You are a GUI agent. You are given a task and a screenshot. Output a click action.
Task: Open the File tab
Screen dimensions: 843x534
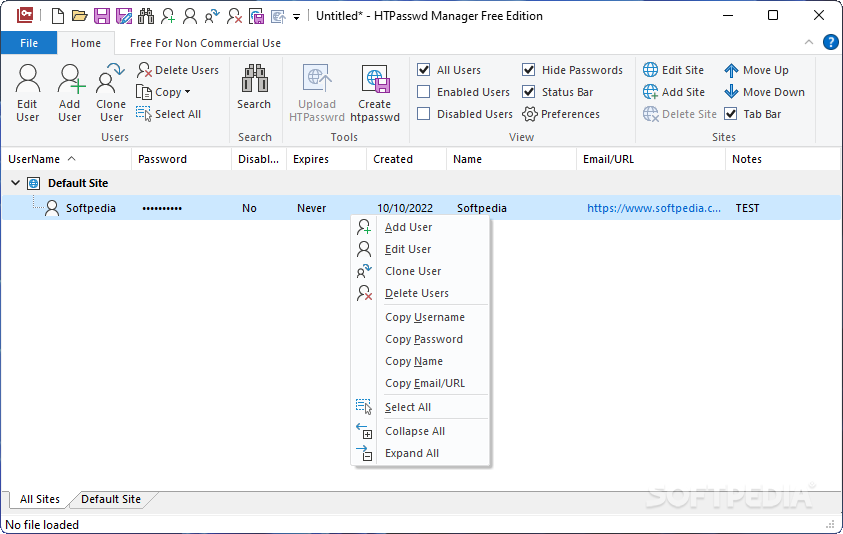pos(29,43)
